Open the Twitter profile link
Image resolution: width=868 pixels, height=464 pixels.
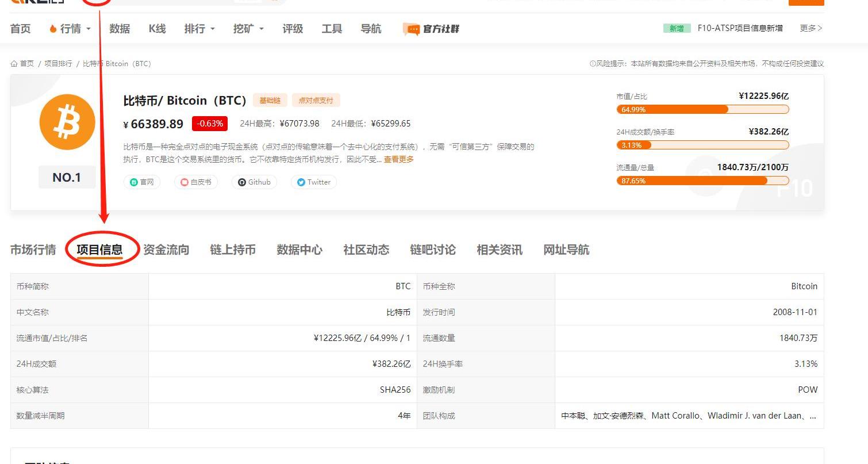(x=314, y=182)
